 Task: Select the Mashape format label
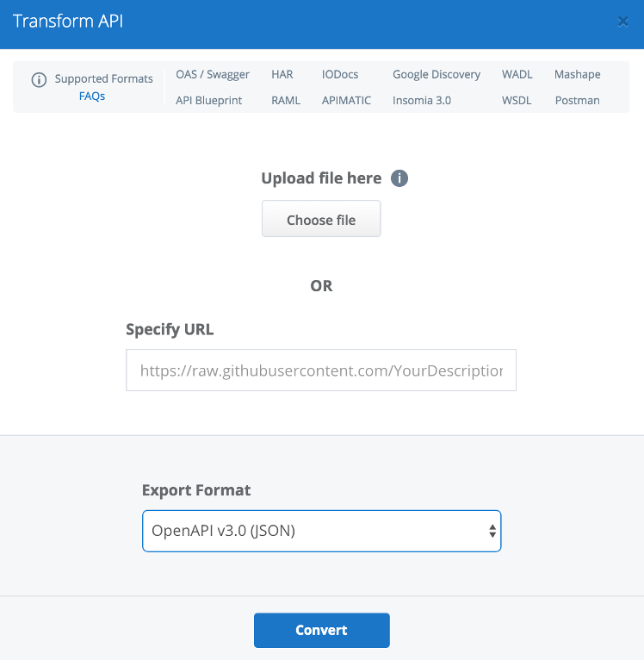point(578,75)
